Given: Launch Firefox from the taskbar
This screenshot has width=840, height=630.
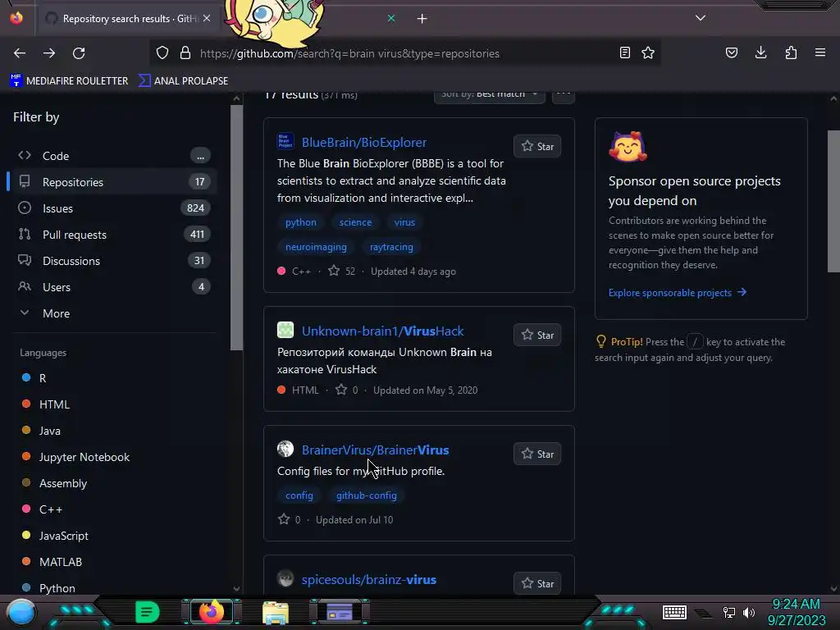Looking at the screenshot, I should tap(211, 612).
